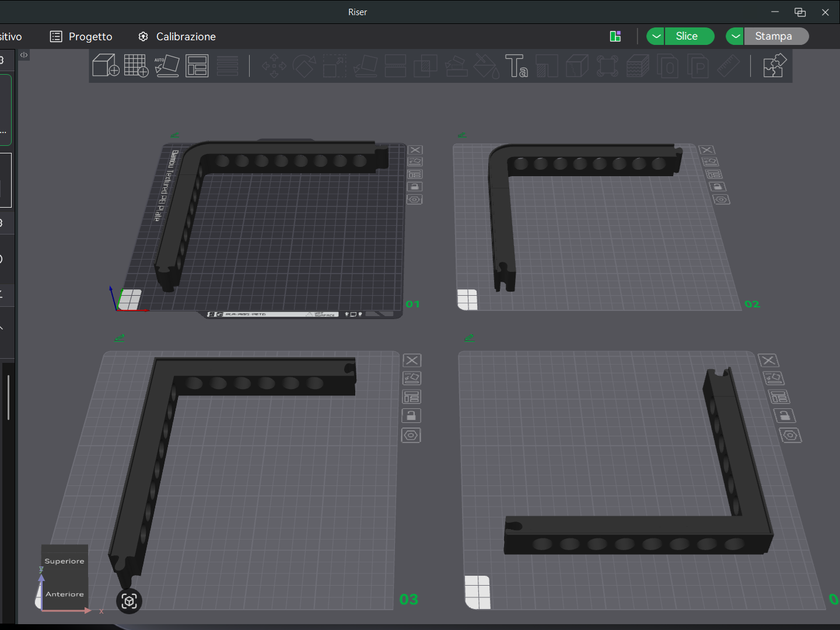Viewport: 840px width, 630px height.
Task: Switch to the partially visible Dispositivo tab
Action: pyautogui.click(x=11, y=36)
